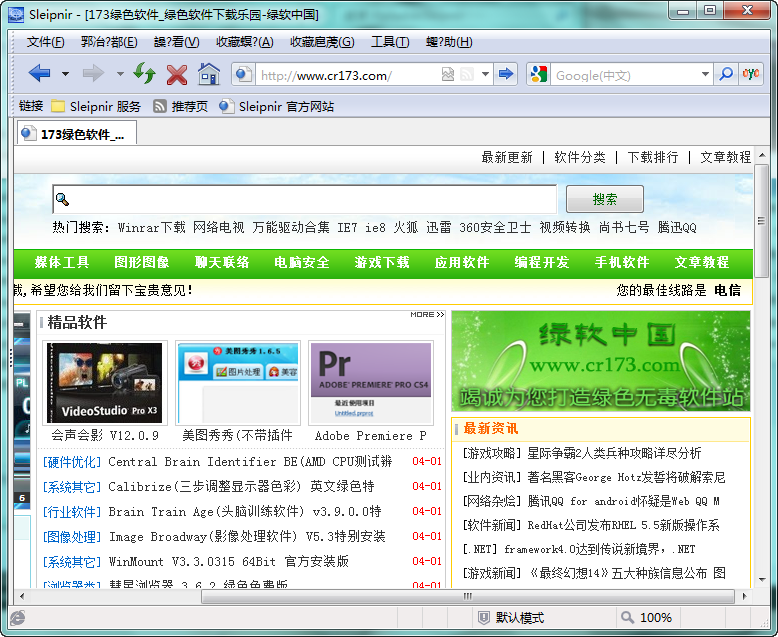Viewport: 778px width, 637px height.
Task: Open the 文件(F) menu
Action: point(45,42)
